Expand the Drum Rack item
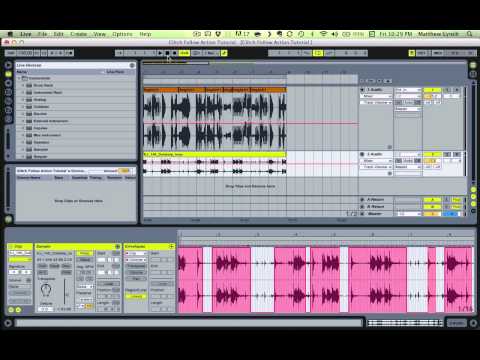The image size is (480, 360). click(23, 85)
